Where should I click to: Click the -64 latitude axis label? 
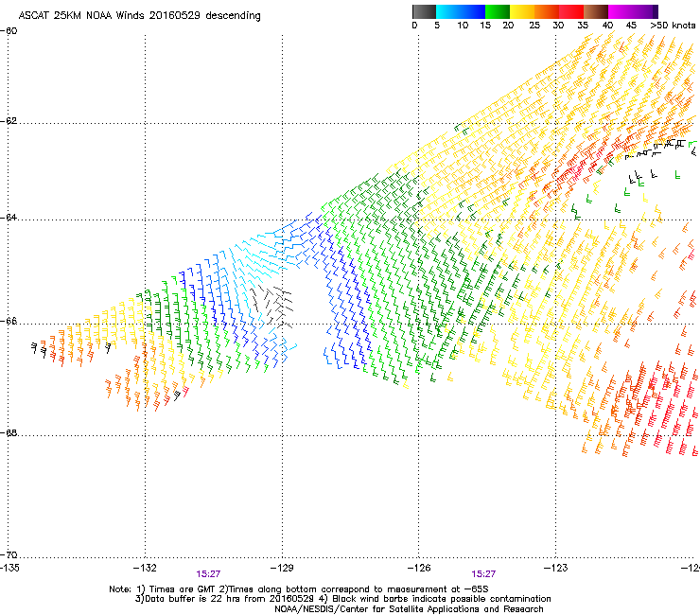[x=9, y=217]
